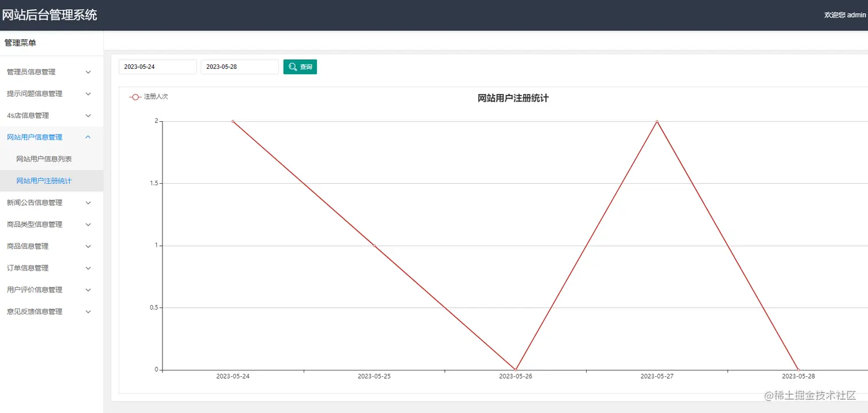868x413 pixels.
Task: Expand the 订单信息管理 chevron
Action: 88,268
